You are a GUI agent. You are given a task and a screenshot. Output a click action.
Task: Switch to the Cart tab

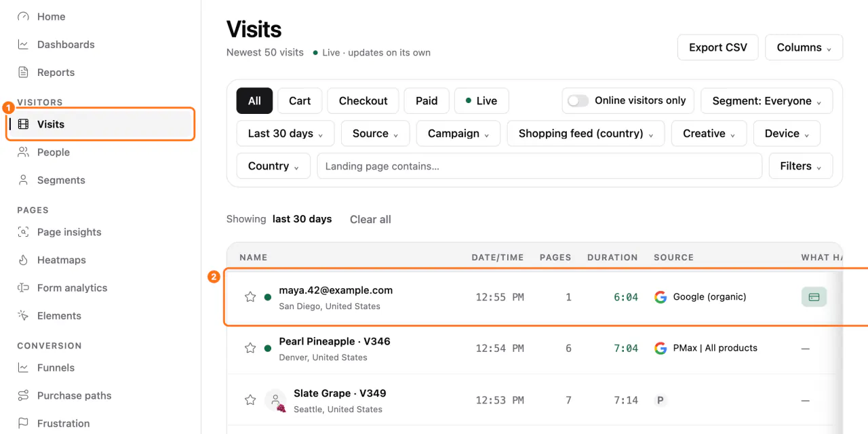click(300, 101)
